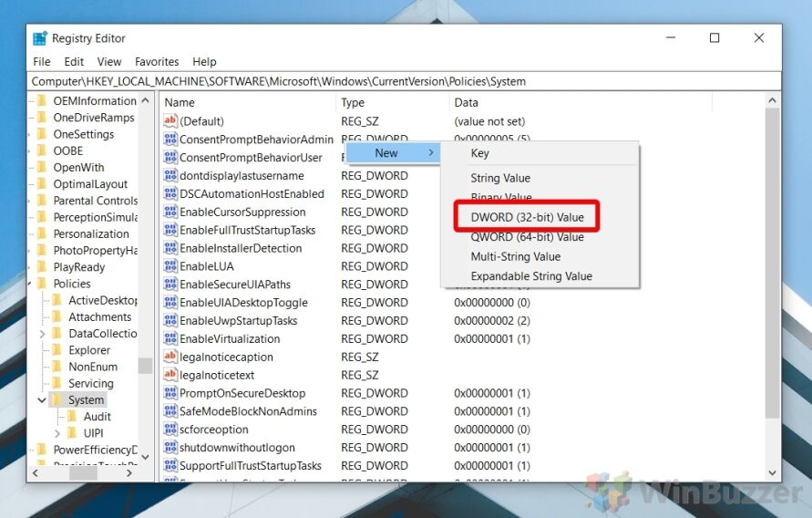The width and height of the screenshot is (812, 518).
Task: Expand the DataCollection key in the tree
Action: (x=43, y=334)
